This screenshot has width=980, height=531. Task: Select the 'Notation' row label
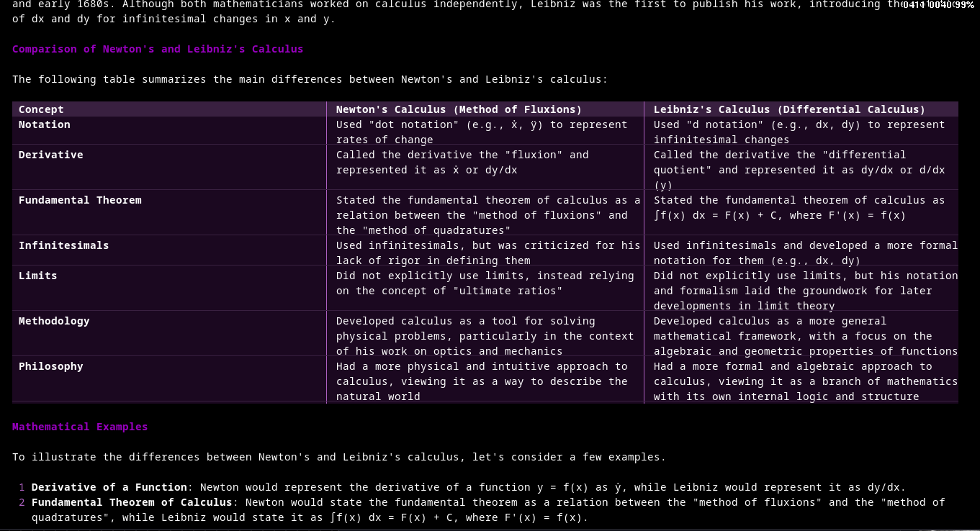pos(45,124)
